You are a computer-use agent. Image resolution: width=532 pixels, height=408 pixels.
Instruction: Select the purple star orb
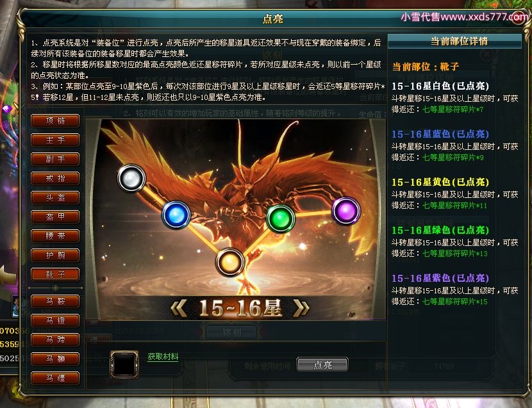pos(345,211)
